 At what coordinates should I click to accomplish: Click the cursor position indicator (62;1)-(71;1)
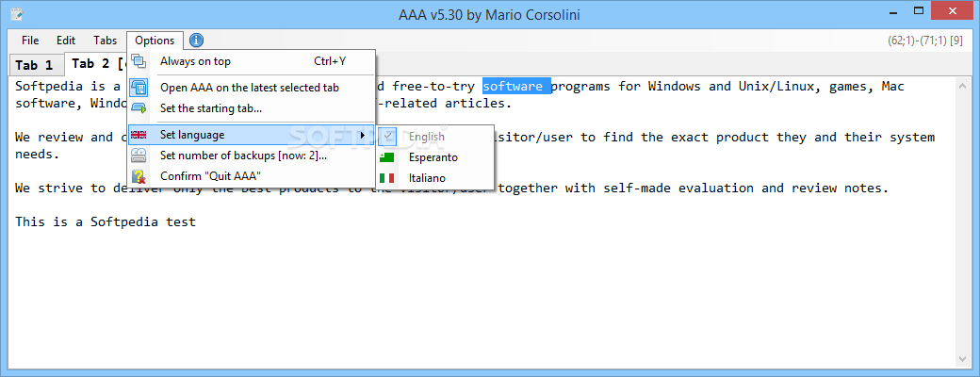point(924,41)
